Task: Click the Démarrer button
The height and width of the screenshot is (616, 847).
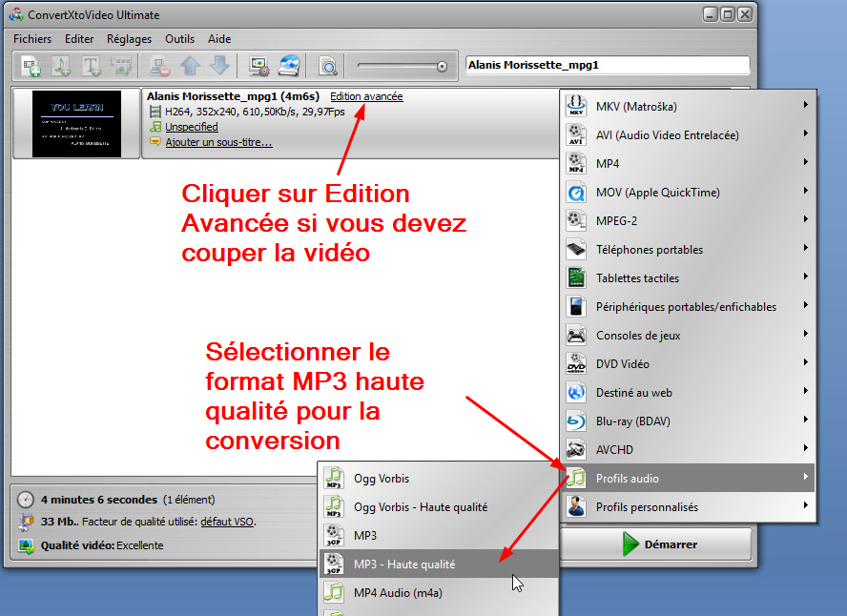Action: 656,544
